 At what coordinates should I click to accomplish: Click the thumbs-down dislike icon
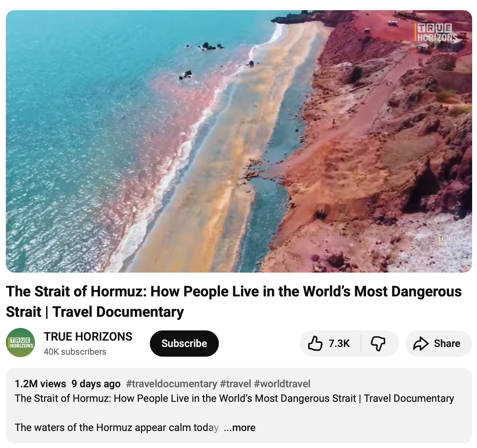point(378,344)
